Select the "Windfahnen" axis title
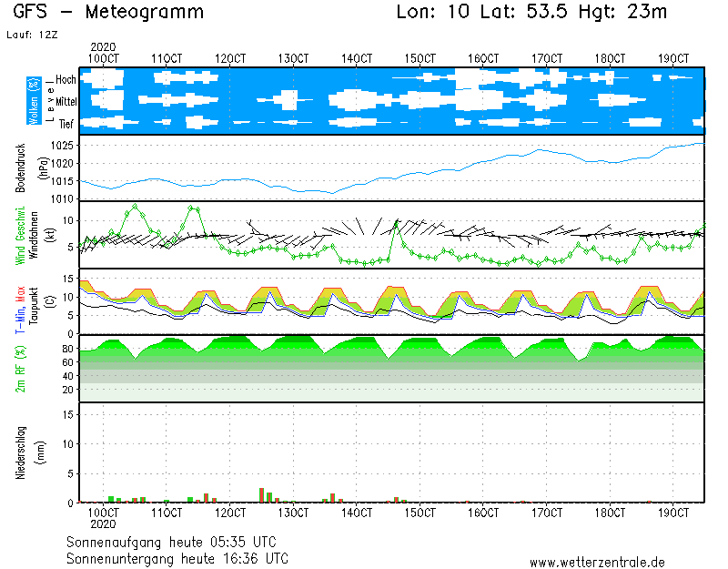The width and height of the screenshot is (728, 569). (34, 236)
